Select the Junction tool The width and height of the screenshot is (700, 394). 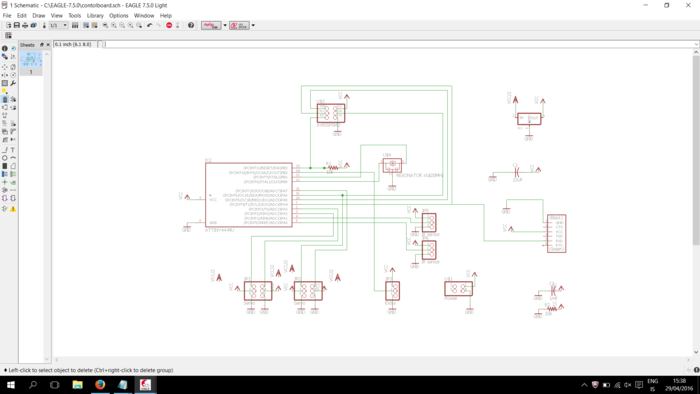click(4, 182)
